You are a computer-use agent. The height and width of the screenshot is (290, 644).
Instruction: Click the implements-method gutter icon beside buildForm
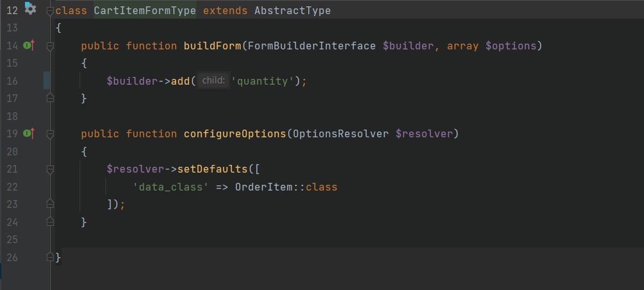pos(29,46)
